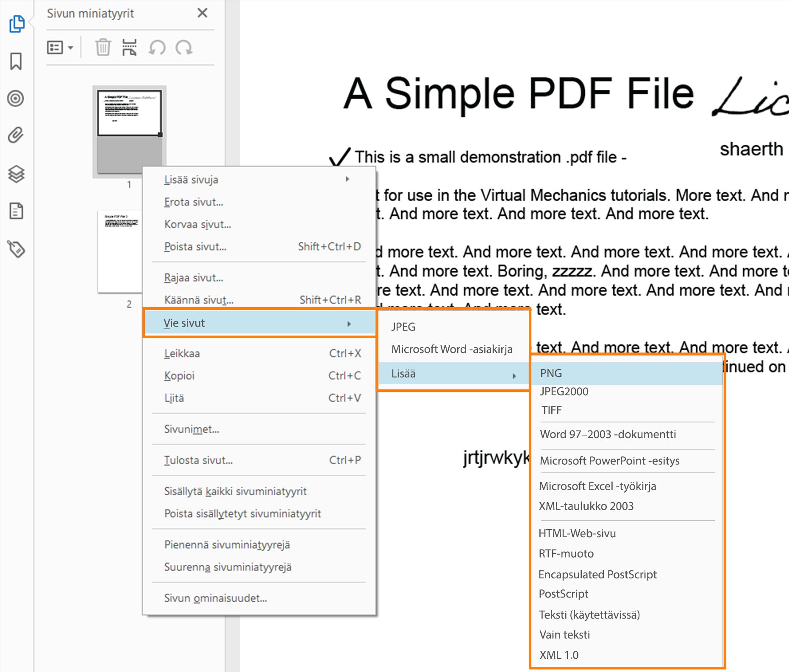The height and width of the screenshot is (672, 789).
Task: Open the Content panel document icon
Action: point(16,211)
